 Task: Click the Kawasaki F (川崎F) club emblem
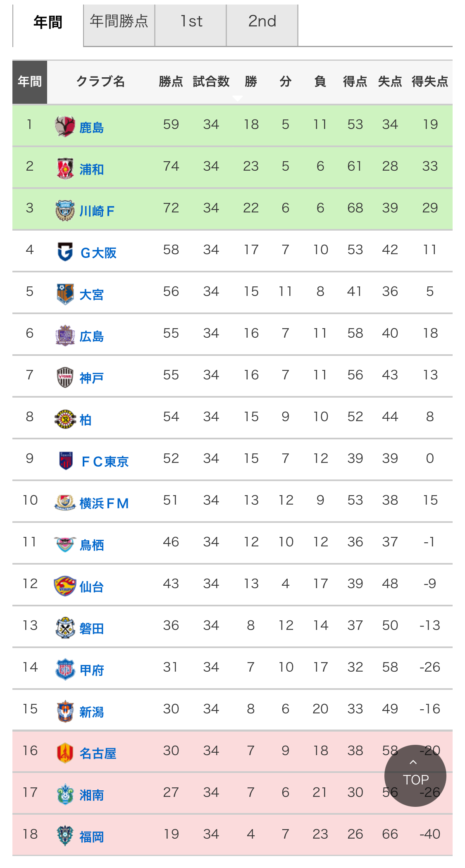(x=65, y=210)
